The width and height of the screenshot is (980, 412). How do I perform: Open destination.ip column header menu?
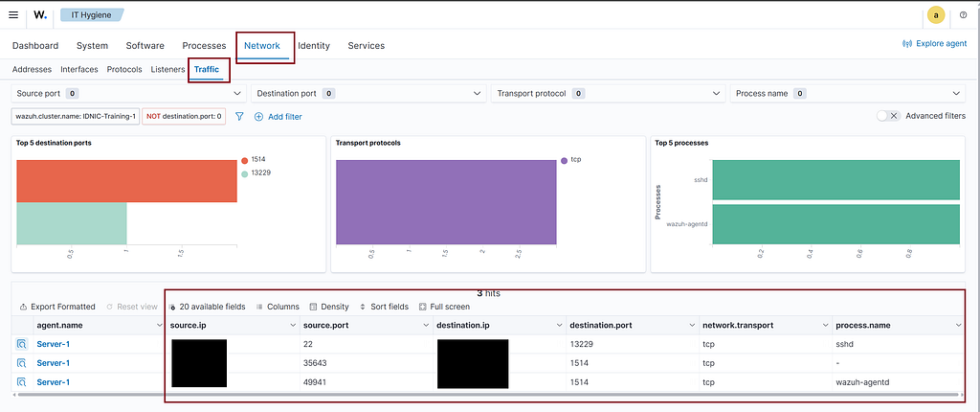tap(560, 326)
